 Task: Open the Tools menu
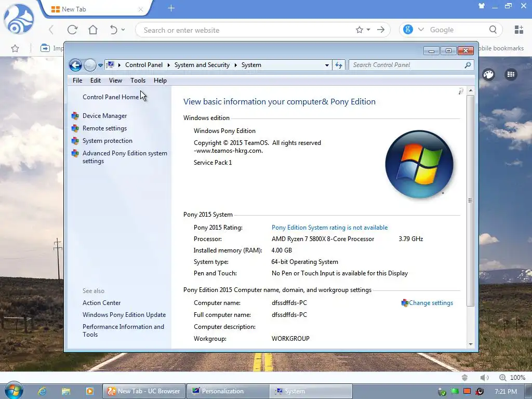click(138, 81)
